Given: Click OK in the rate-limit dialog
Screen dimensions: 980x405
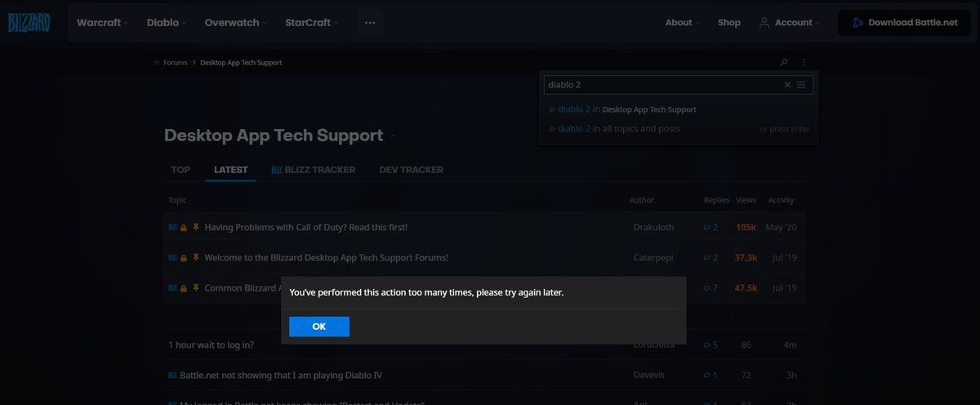Looking at the screenshot, I should [319, 326].
